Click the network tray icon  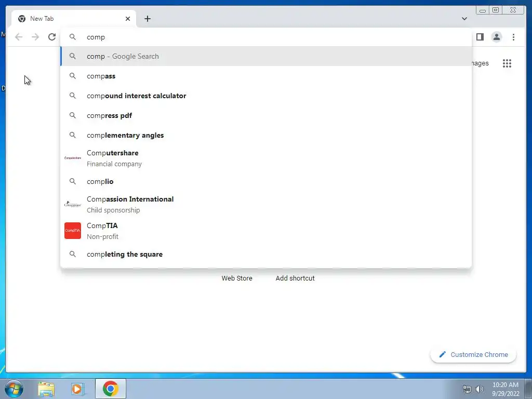(467, 389)
